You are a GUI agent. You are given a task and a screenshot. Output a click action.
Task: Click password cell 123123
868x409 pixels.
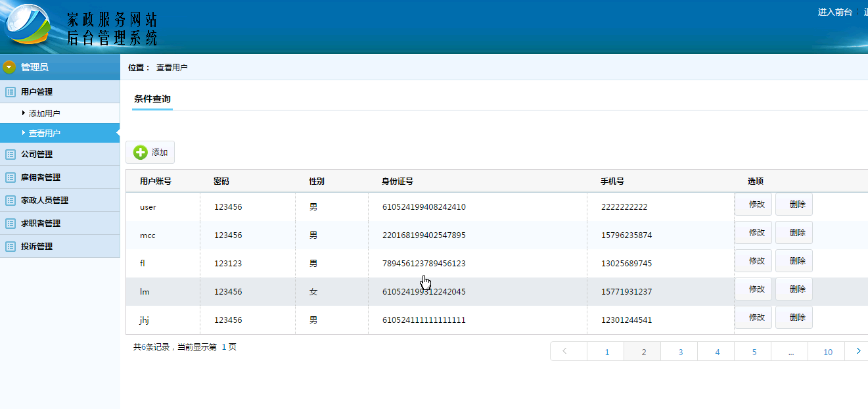[x=228, y=264]
